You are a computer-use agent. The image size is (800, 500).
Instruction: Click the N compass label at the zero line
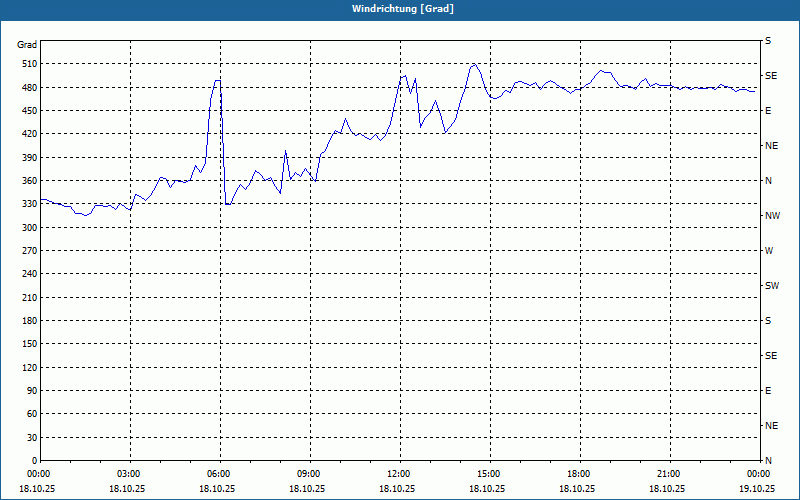pos(769,460)
